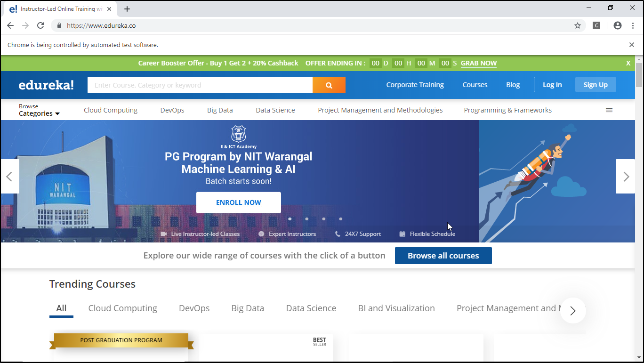Click the POST GRADUATION PROGRAM ribbon card

(121, 340)
